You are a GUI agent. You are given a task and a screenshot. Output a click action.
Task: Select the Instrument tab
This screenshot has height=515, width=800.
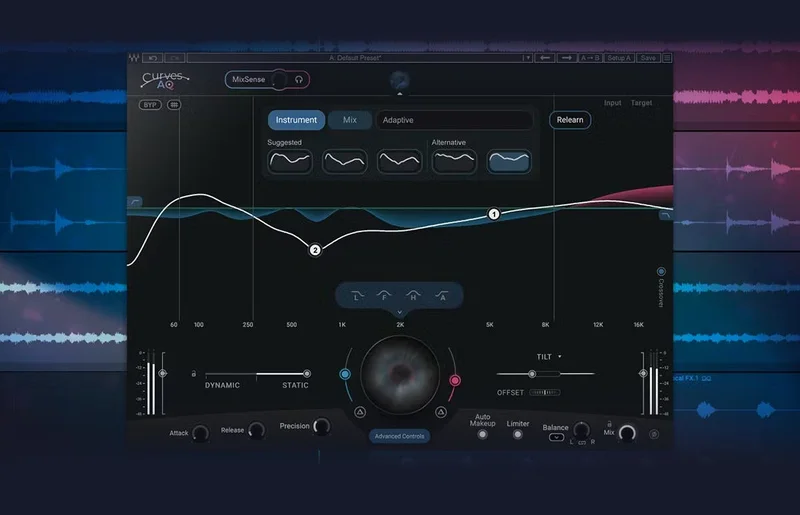[296, 120]
